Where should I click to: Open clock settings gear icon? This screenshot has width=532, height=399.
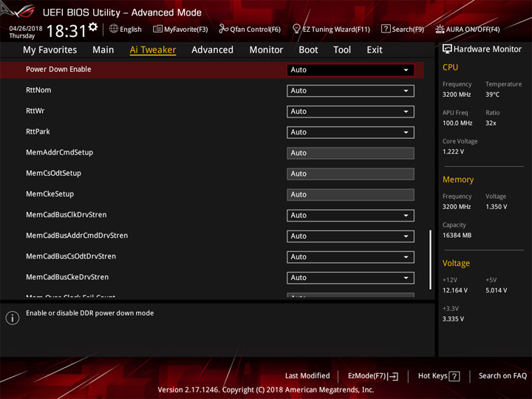[x=93, y=27]
